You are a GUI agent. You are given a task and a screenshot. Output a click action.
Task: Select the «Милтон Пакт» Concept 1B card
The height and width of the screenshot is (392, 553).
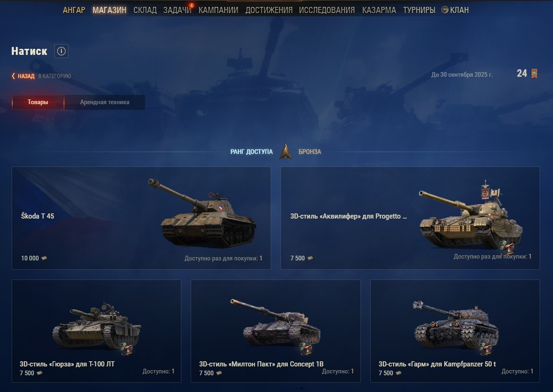(x=275, y=331)
